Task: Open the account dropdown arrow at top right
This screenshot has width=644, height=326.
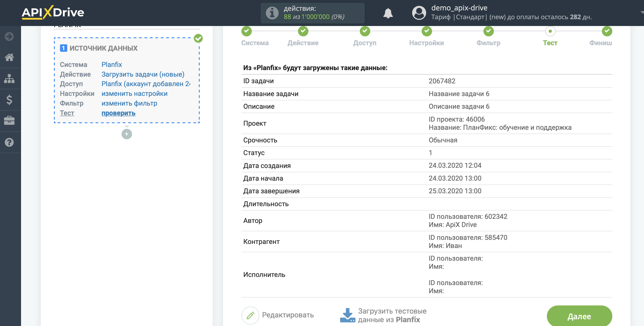Action: [x=642, y=12]
